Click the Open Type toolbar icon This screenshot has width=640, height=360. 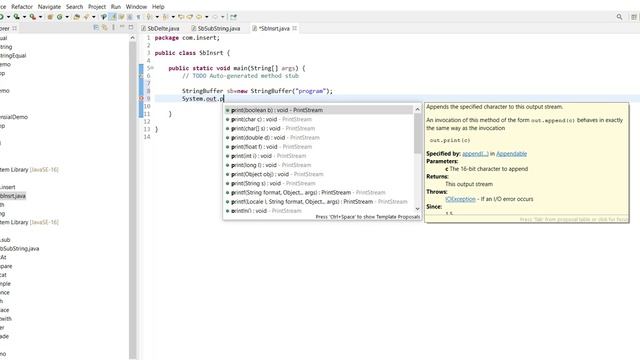point(76,17)
